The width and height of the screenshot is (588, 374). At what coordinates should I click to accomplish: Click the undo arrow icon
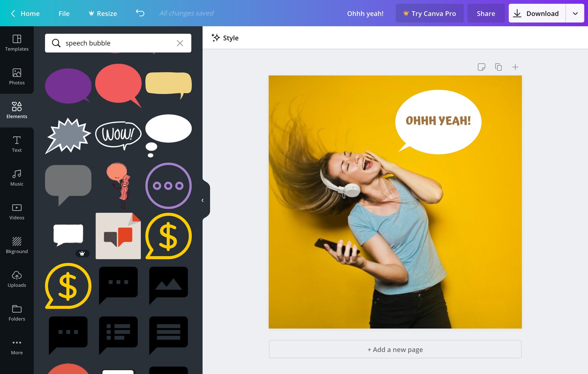[x=140, y=13]
